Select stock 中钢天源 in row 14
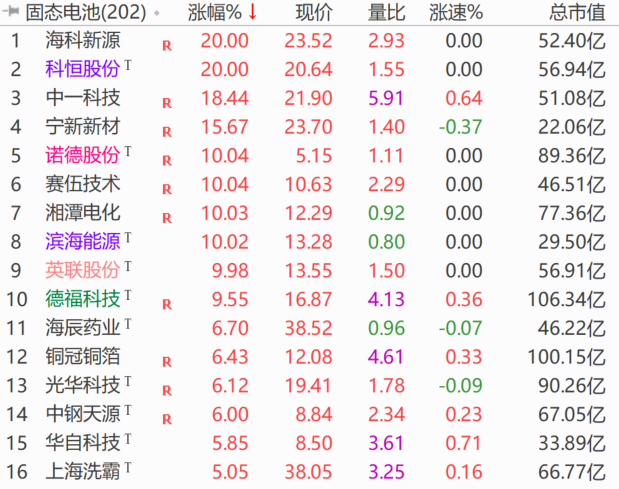 pos(83,414)
